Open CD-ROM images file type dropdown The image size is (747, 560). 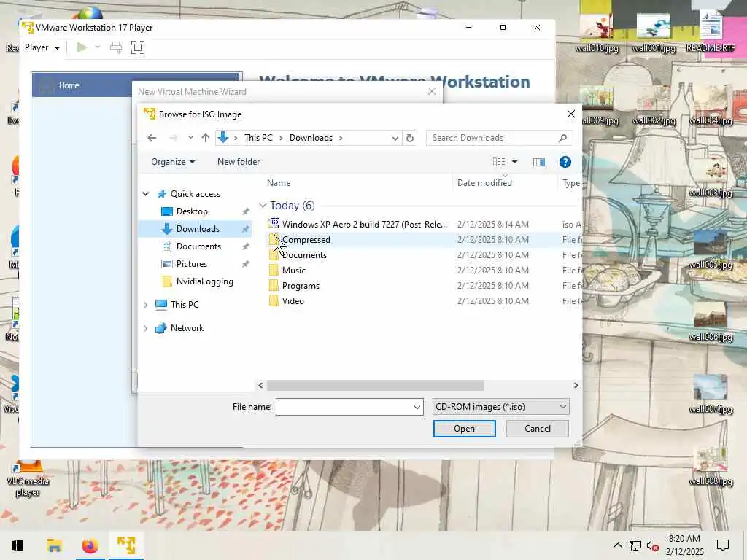click(500, 407)
